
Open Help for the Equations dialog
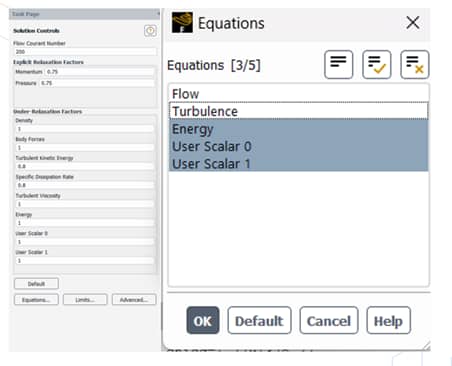(388, 321)
